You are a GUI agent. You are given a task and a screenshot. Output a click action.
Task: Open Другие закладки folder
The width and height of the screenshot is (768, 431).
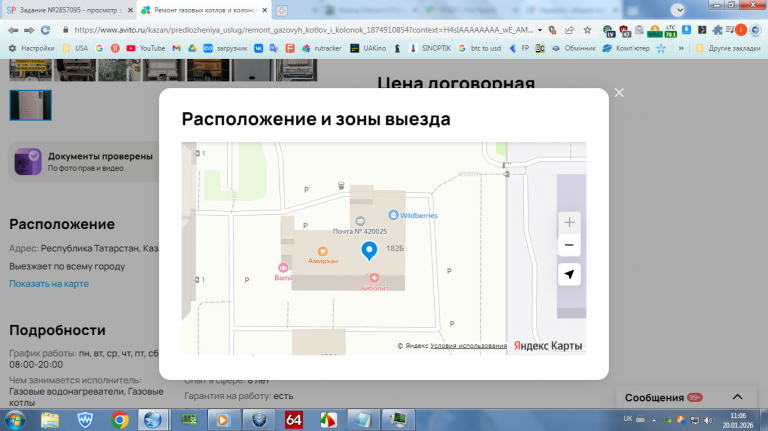click(x=728, y=48)
